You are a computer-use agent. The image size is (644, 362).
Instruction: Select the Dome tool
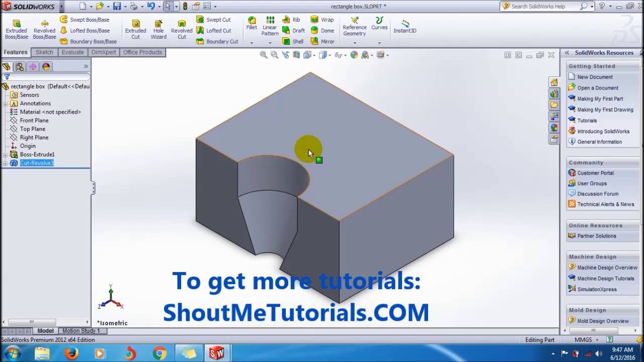point(322,31)
